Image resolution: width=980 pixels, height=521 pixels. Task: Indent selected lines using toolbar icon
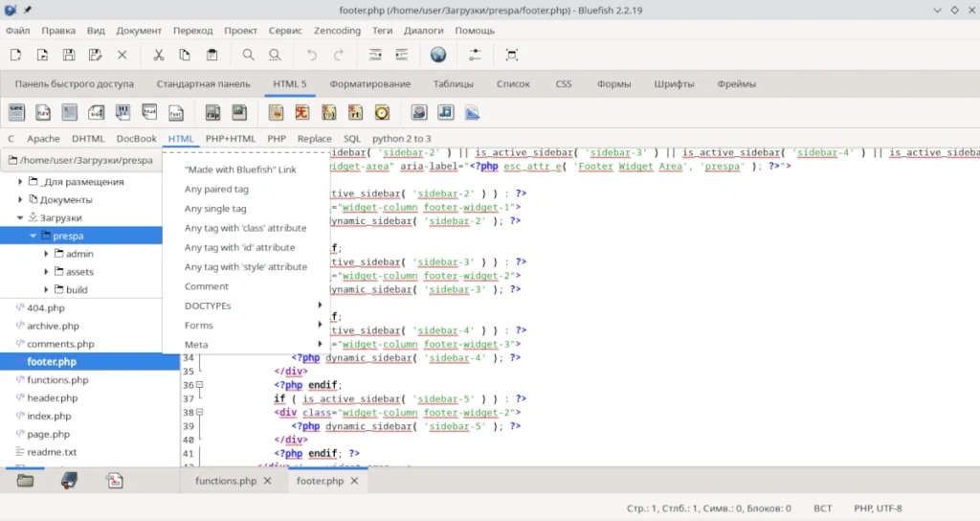point(402,55)
